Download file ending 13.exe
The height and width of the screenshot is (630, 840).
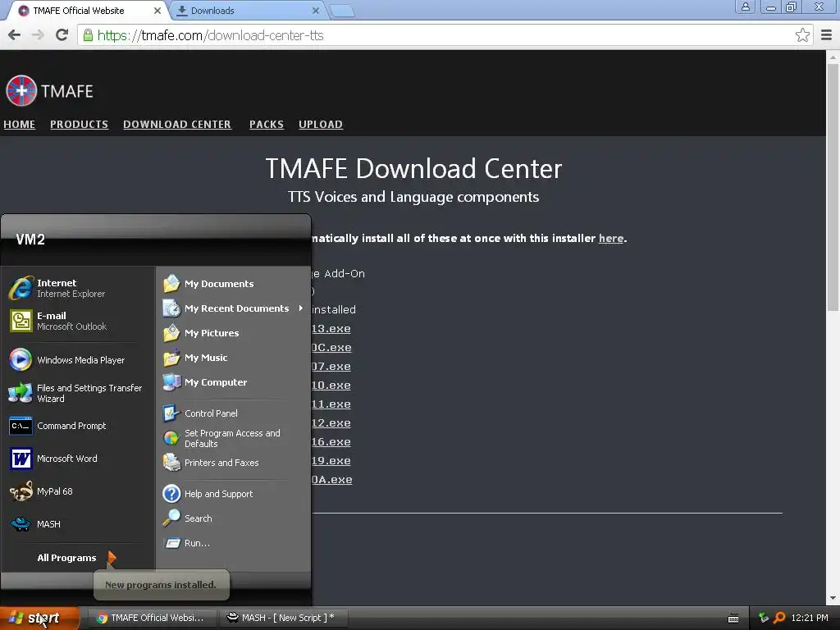pos(331,329)
